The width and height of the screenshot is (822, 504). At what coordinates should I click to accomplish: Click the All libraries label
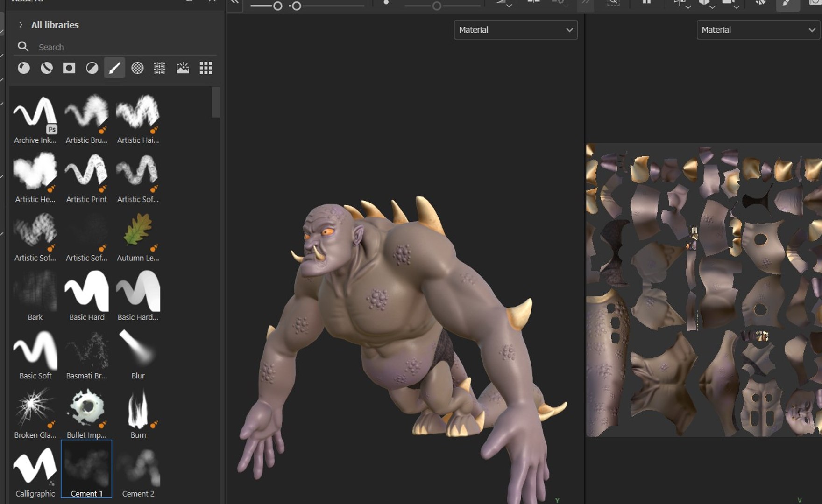click(x=55, y=25)
